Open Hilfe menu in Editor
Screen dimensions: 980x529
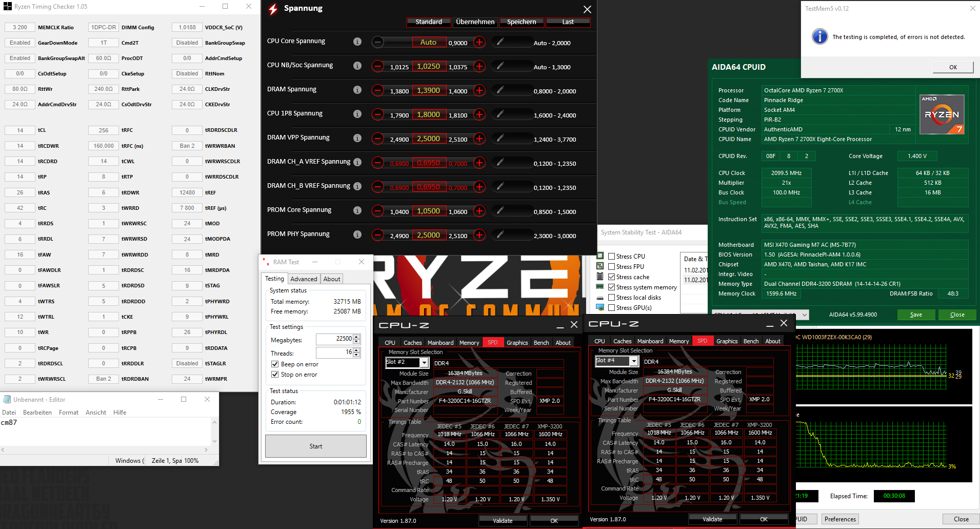coord(119,413)
